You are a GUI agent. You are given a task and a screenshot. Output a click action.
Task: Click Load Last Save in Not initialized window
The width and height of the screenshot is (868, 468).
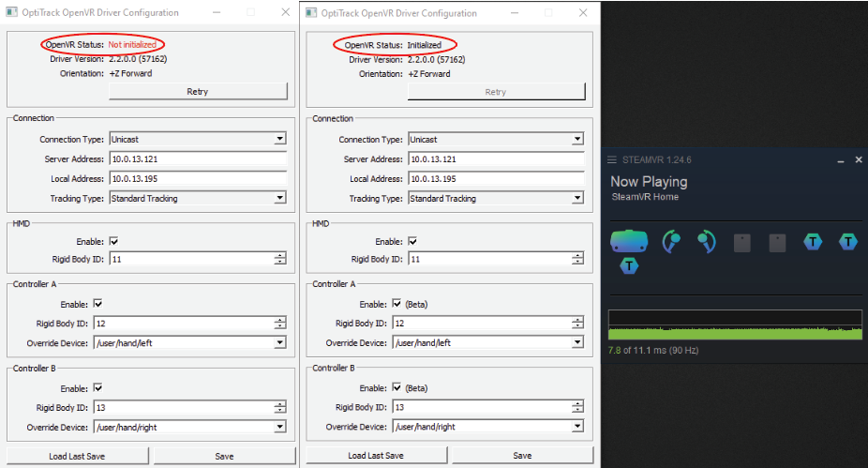77,456
